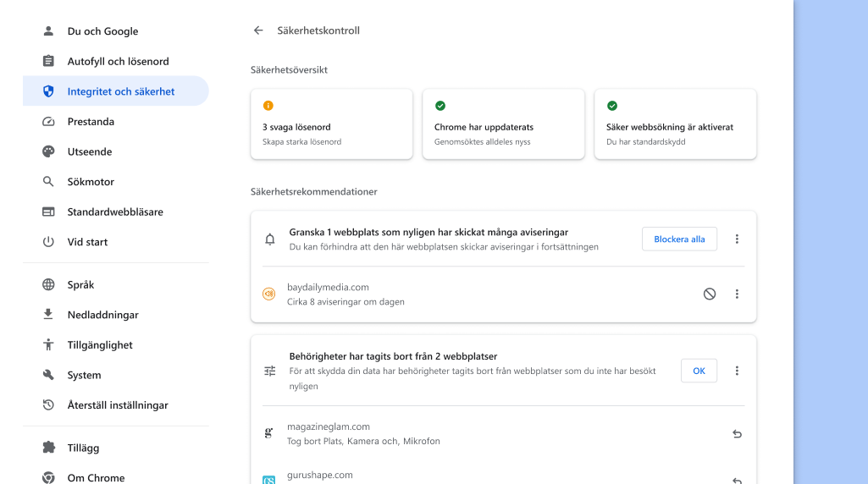Open the 3 svaga lösenord card

click(332, 124)
